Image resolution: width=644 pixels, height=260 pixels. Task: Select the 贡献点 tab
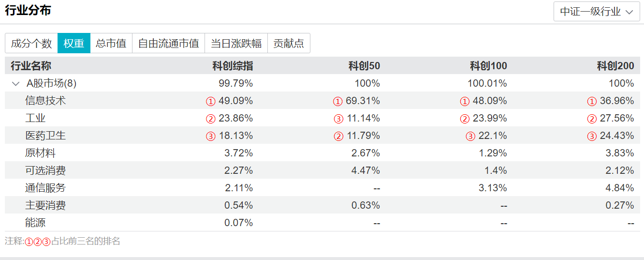[x=289, y=43]
